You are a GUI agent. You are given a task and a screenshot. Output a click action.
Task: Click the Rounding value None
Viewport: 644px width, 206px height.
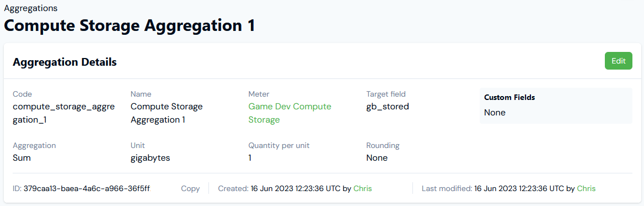pyautogui.click(x=377, y=158)
